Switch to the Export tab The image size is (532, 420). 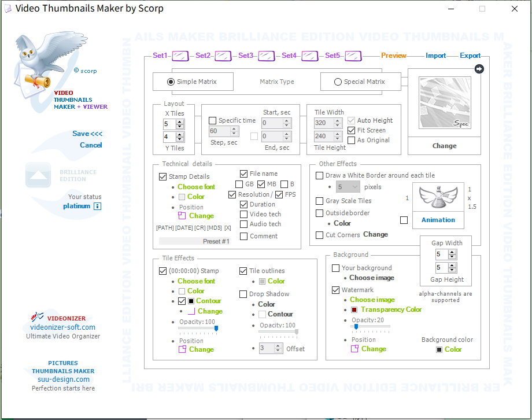(x=470, y=56)
